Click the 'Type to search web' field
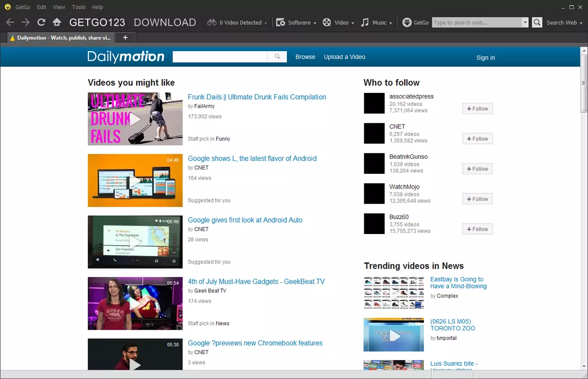588x379 pixels. [477, 22]
